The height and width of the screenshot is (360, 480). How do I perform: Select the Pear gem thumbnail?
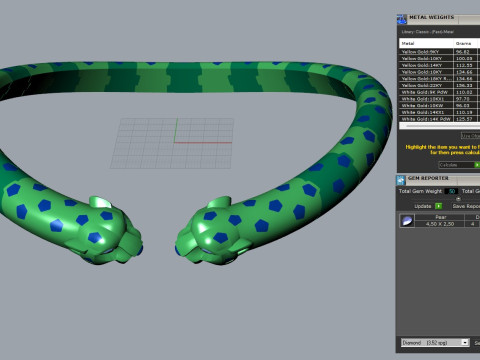coord(407,220)
